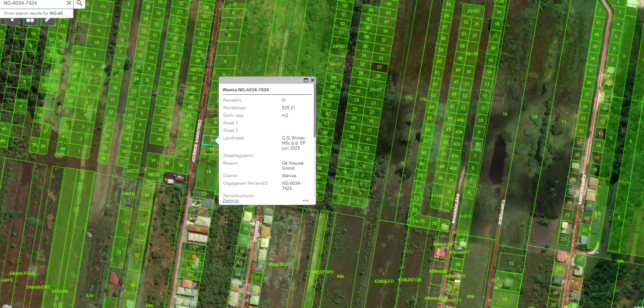Click the magnifier search button
644x308 pixels.
80,3
